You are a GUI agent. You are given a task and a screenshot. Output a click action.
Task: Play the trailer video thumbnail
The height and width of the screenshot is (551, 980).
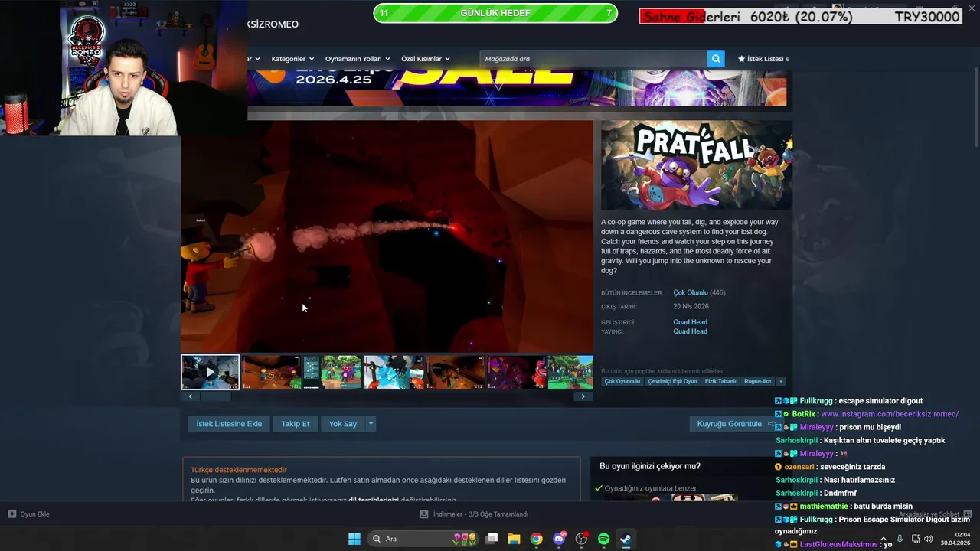[211, 372]
